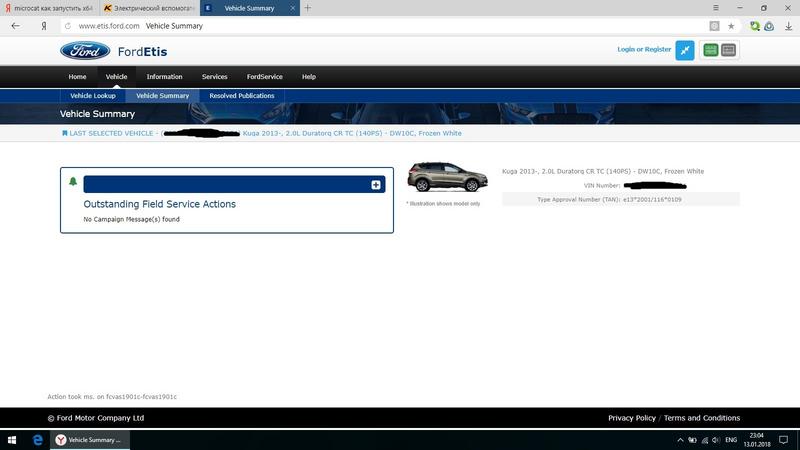
Task: Click the No Campaign Message(s) found text
Action: (131, 219)
